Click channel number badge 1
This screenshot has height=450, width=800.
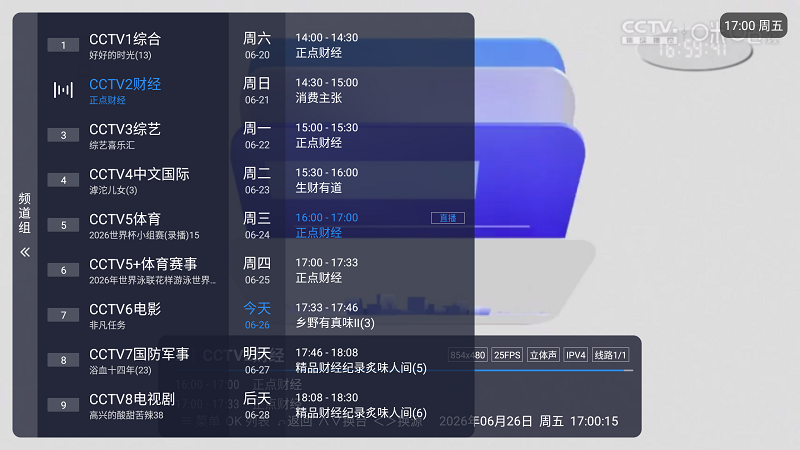[x=63, y=45]
